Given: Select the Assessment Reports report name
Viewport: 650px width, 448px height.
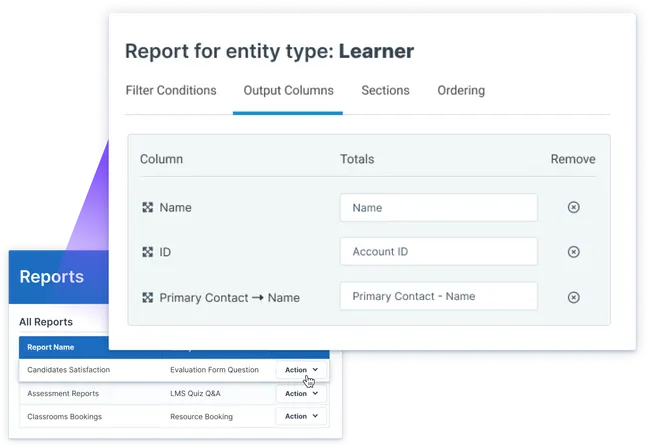Looking at the screenshot, I should point(63,394).
